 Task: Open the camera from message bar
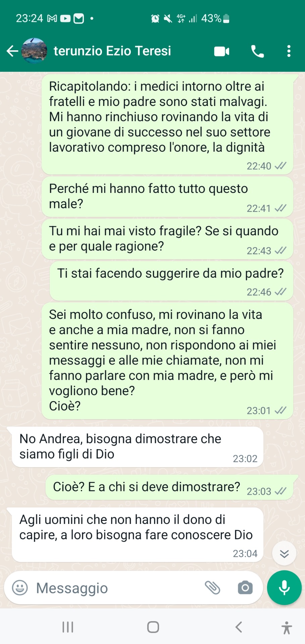tap(245, 588)
